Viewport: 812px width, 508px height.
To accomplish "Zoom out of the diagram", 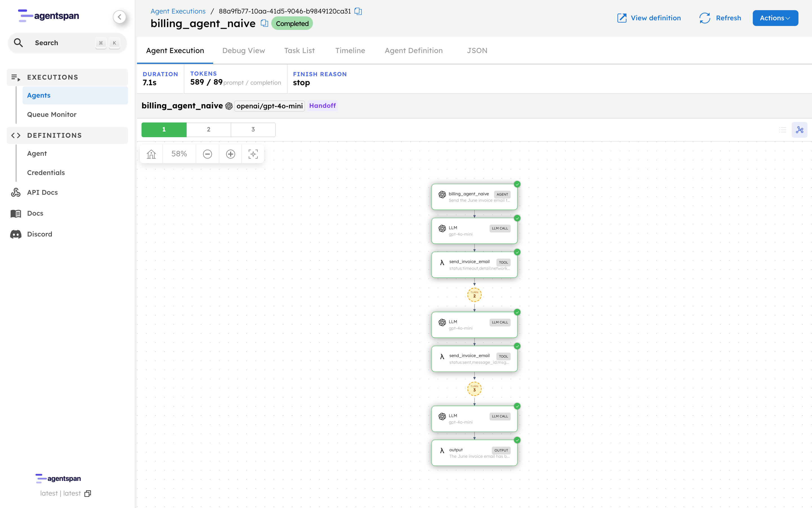I will tap(207, 154).
